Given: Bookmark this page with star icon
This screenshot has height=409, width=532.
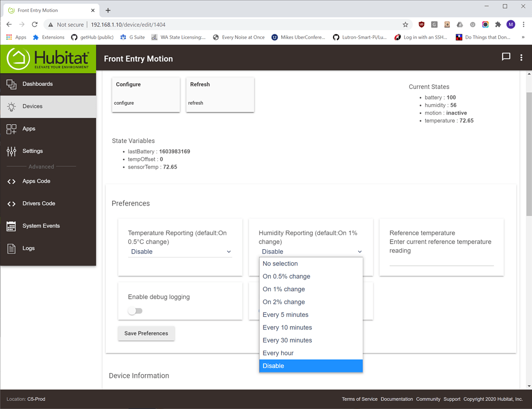Looking at the screenshot, I should 405,25.
